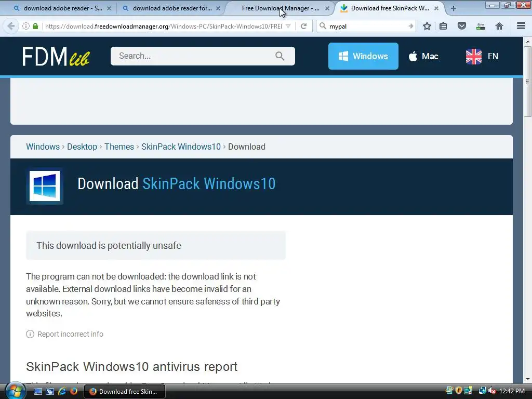Click the muted volume tray icon
The height and width of the screenshot is (399, 532).
[x=491, y=391]
